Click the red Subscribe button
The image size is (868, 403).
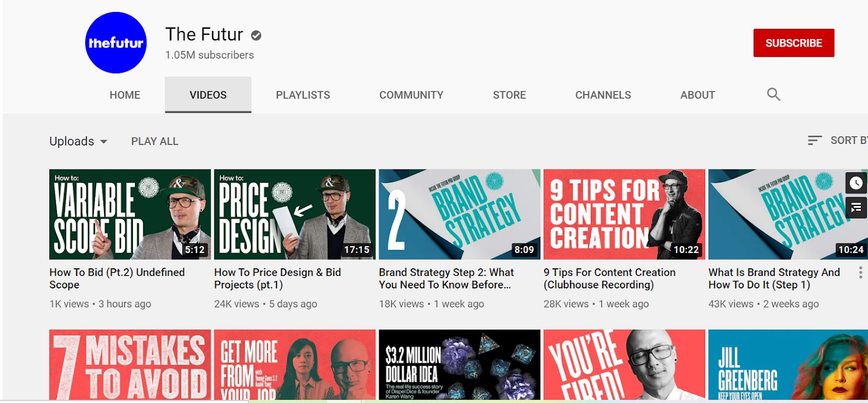(x=794, y=43)
